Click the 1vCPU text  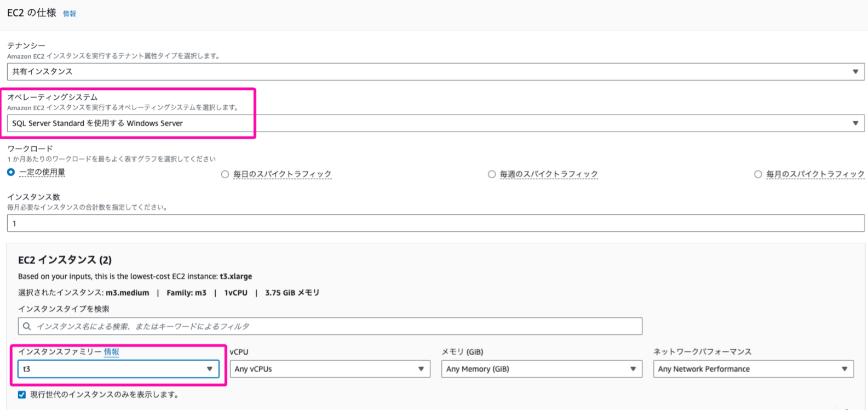pyautogui.click(x=236, y=293)
